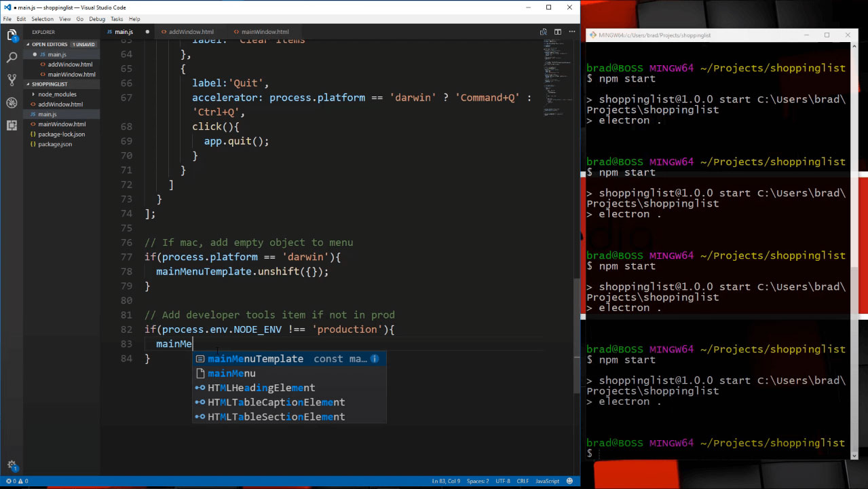This screenshot has width=868, height=489.
Task: Open the Debug menu
Action: 97,19
